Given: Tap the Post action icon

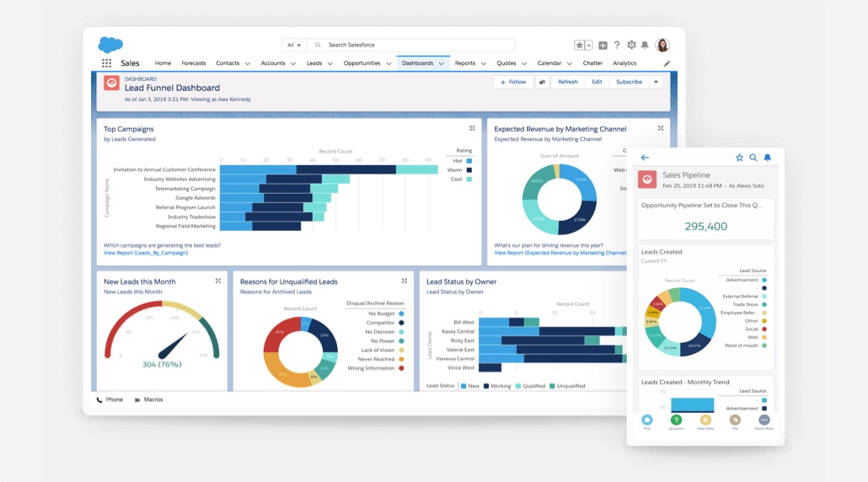Looking at the screenshot, I should coord(647,420).
